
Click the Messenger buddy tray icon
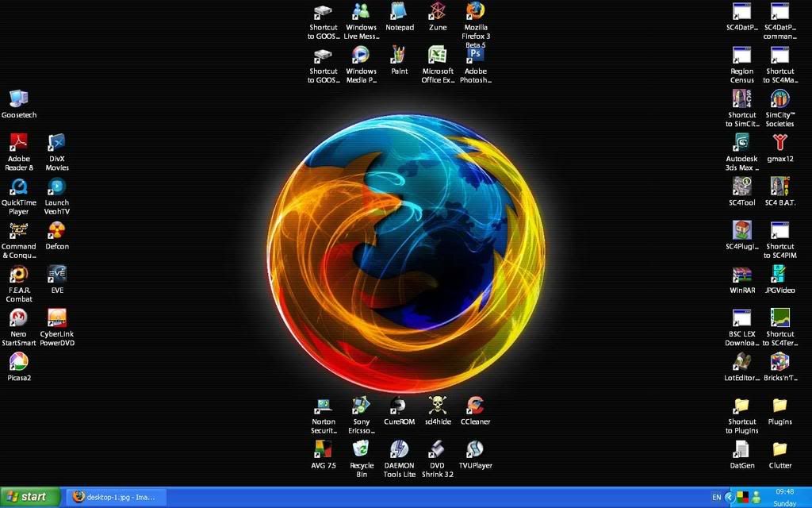click(x=756, y=497)
